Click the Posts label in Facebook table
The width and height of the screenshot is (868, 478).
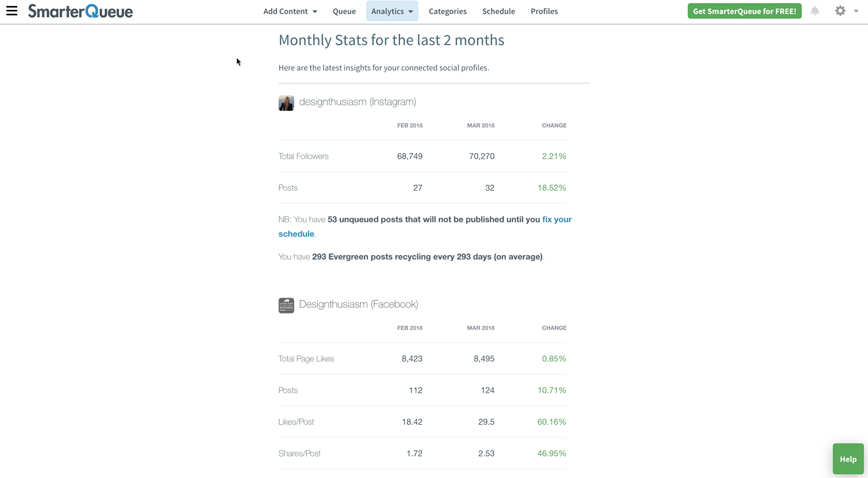coord(288,390)
